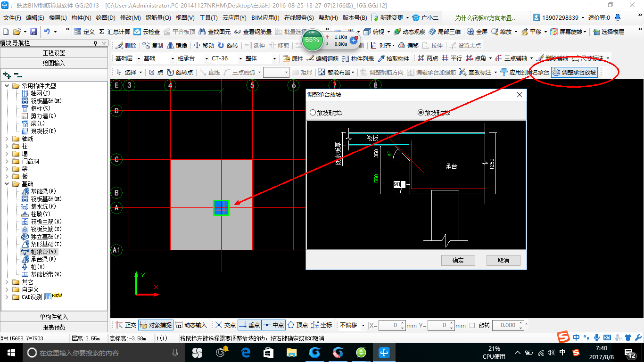Open the 钢筋量(Q) menu
The height and width of the screenshot is (362, 644).
[x=158, y=18]
